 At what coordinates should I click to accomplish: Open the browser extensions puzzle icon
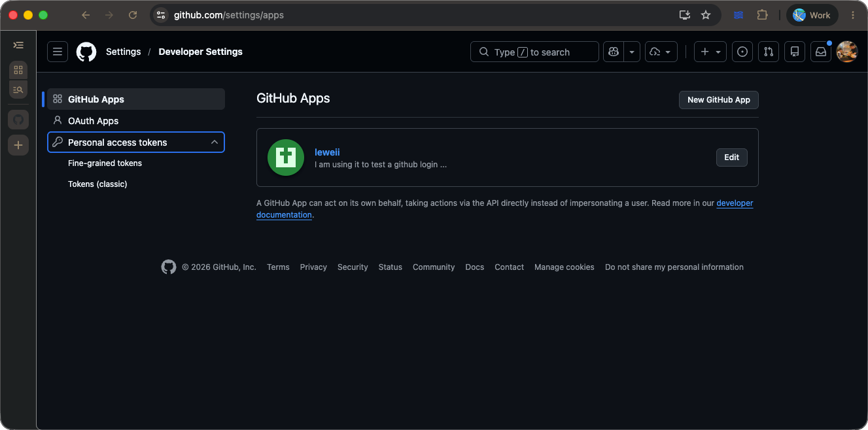coord(762,15)
